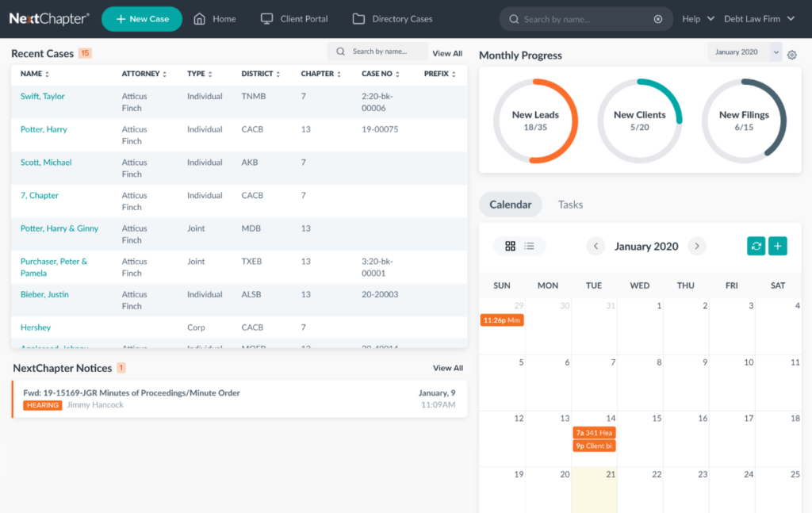Click the NextChapter logo
This screenshot has width=812, height=513.
coord(49,19)
